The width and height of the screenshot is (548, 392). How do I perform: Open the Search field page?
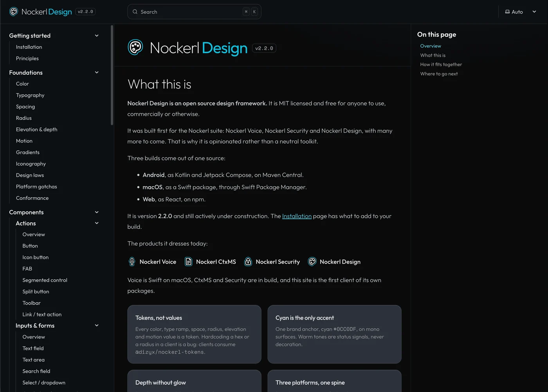pyautogui.click(x=36, y=371)
